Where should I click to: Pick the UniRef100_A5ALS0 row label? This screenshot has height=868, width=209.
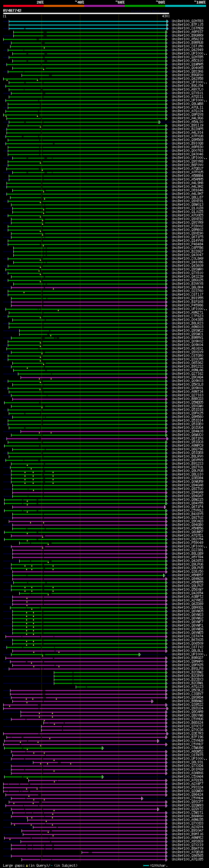pyautogui.click(x=187, y=122)
